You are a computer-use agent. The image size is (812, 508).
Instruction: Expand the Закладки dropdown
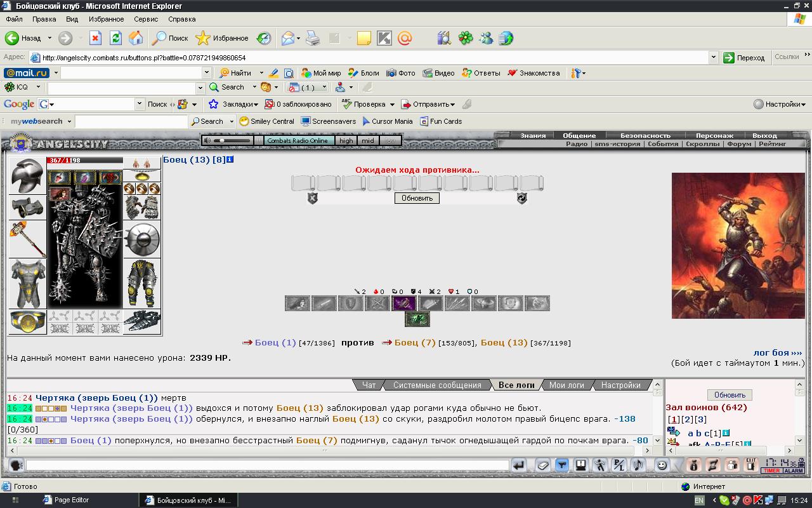coord(256,104)
